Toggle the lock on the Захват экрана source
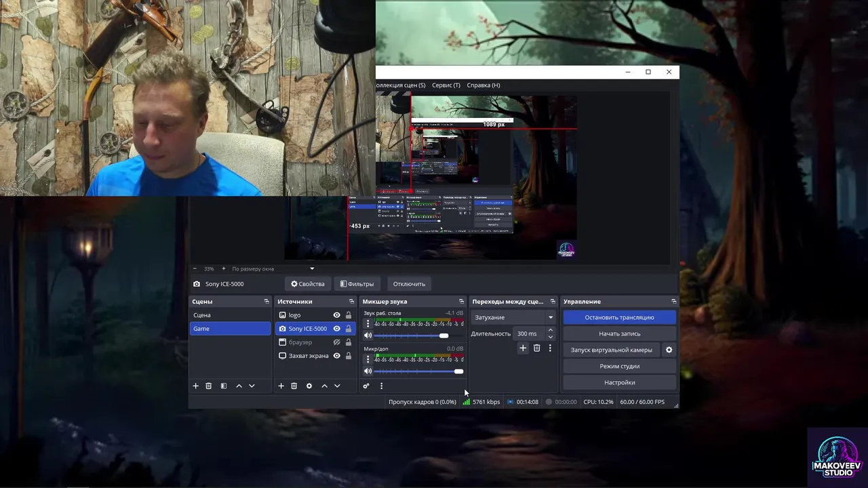This screenshot has width=868, height=488. (349, 356)
